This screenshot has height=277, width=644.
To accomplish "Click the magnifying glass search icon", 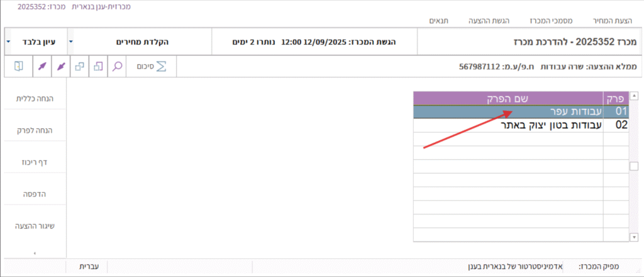I will (117, 67).
